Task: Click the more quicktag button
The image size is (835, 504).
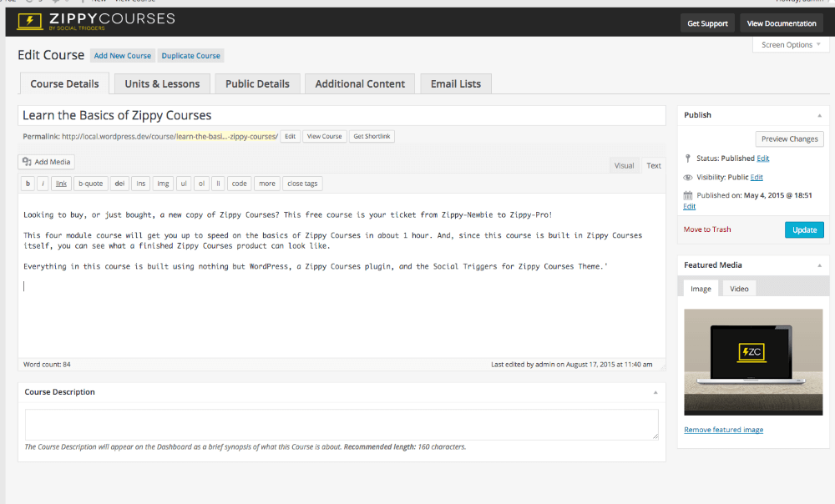Action: click(x=267, y=184)
